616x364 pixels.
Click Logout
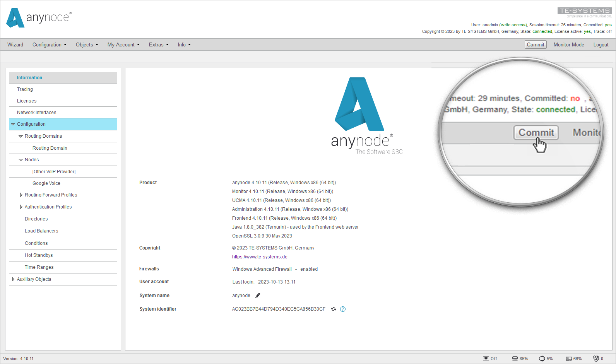(x=601, y=44)
